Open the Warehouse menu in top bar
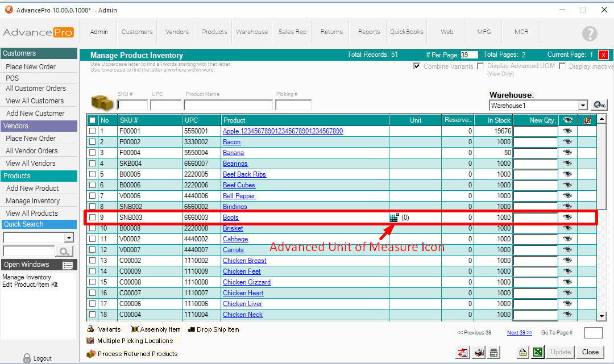Screen dimensions: 614x364 (252, 32)
